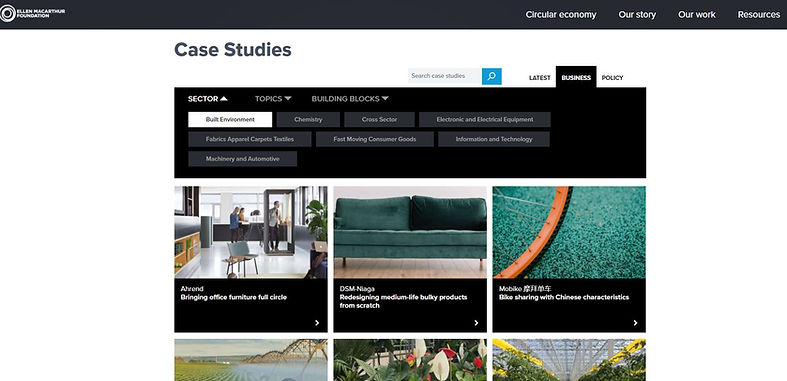
Task: Switch to the Policy tab
Action: (612, 78)
